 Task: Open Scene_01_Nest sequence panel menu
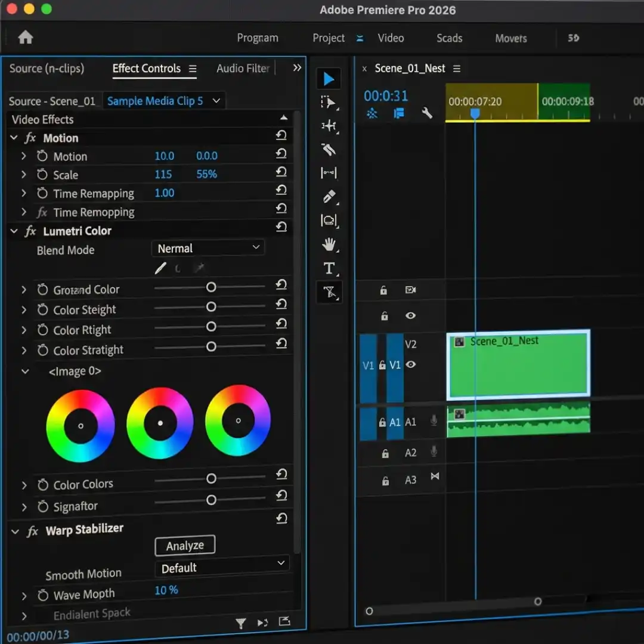[457, 68]
